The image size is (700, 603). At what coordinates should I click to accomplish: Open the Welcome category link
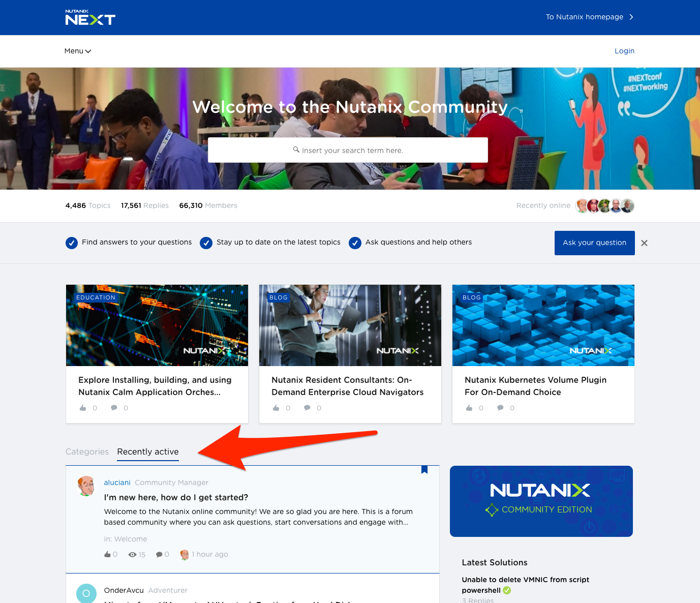pyautogui.click(x=131, y=539)
